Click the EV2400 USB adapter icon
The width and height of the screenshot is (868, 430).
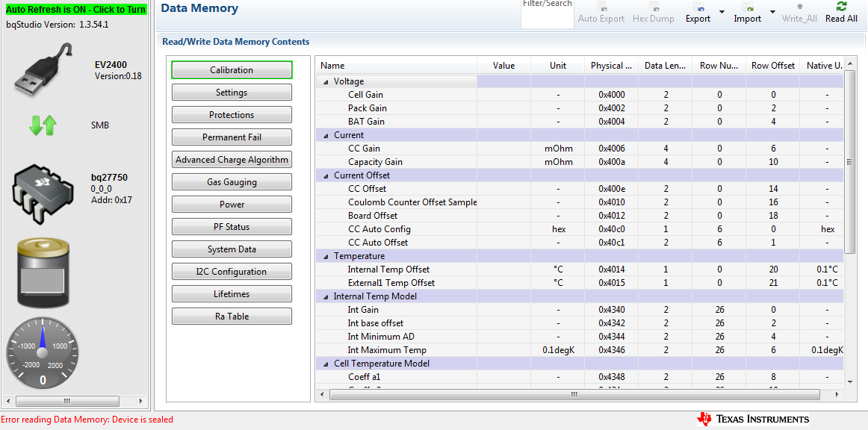point(44,69)
